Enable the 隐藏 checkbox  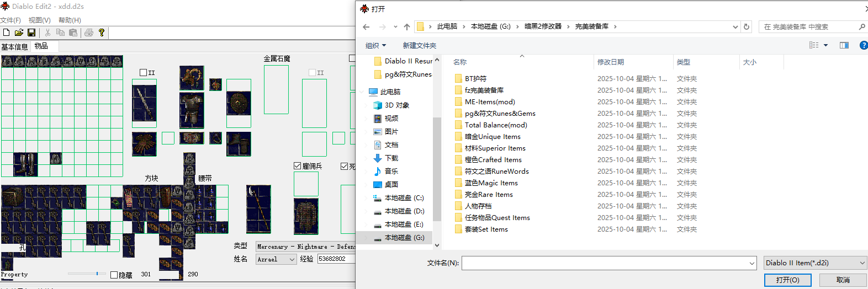[x=114, y=275]
